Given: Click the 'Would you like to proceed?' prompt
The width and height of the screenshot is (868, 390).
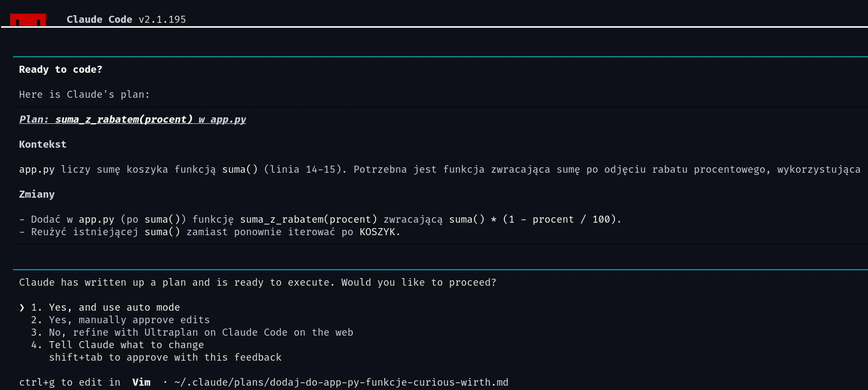Looking at the screenshot, I should [419, 282].
